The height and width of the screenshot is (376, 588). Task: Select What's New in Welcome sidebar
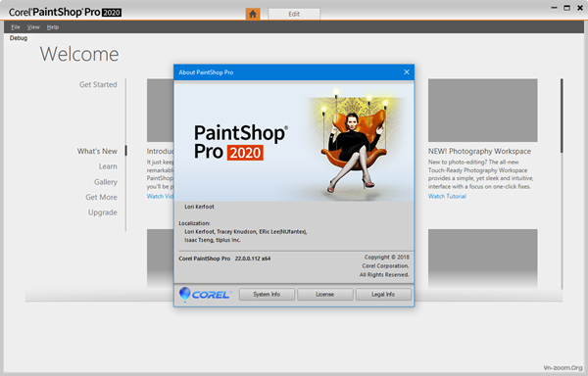97,151
